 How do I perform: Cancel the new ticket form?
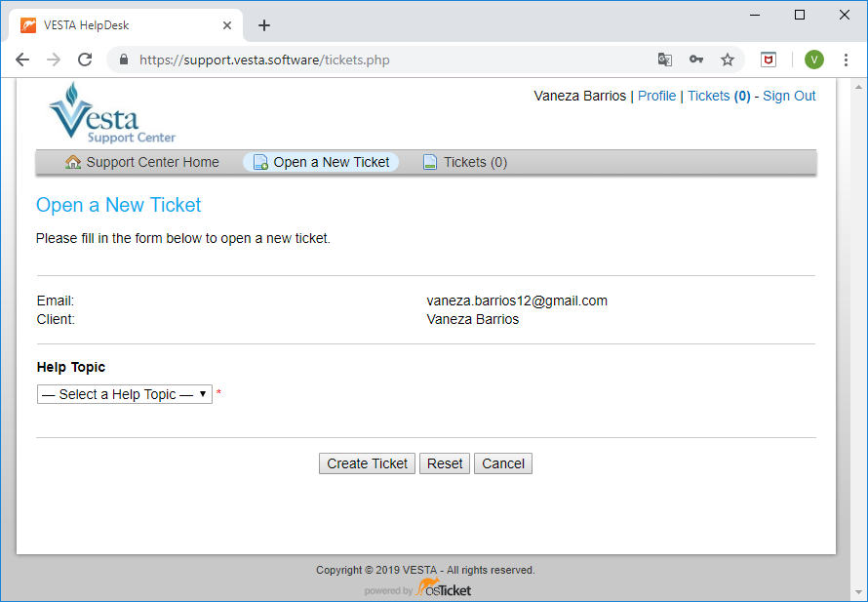coord(503,463)
